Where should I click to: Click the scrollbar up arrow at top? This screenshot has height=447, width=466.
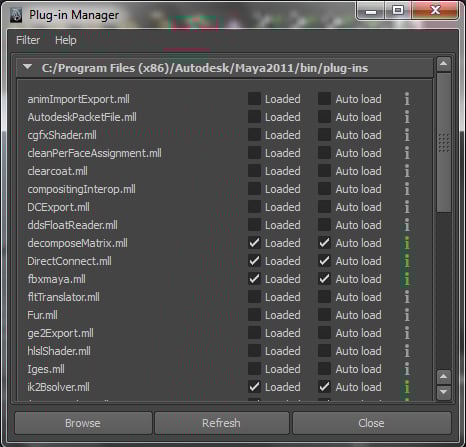[443, 64]
